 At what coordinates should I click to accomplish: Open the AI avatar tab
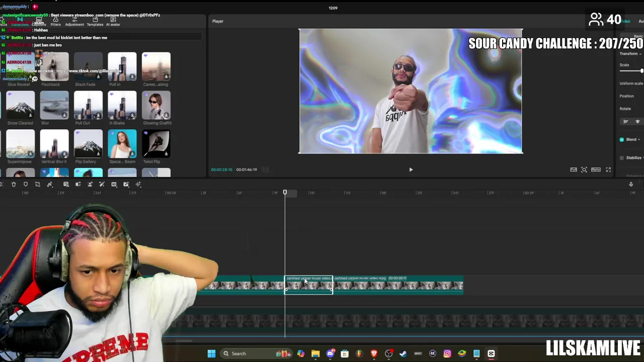[113, 22]
